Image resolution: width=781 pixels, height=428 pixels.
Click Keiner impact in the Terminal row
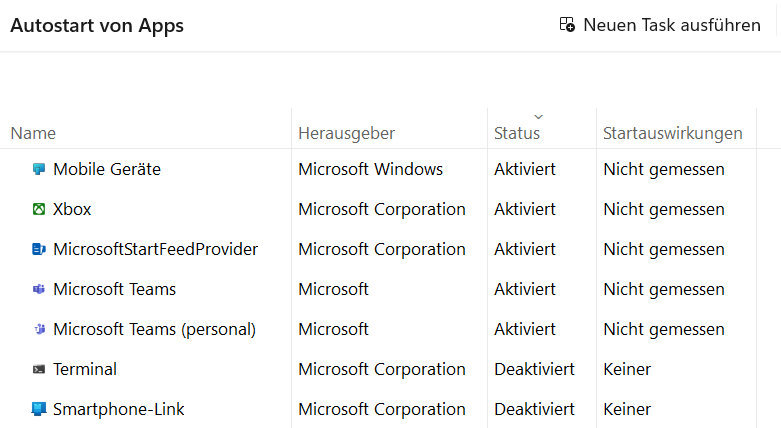pos(627,369)
